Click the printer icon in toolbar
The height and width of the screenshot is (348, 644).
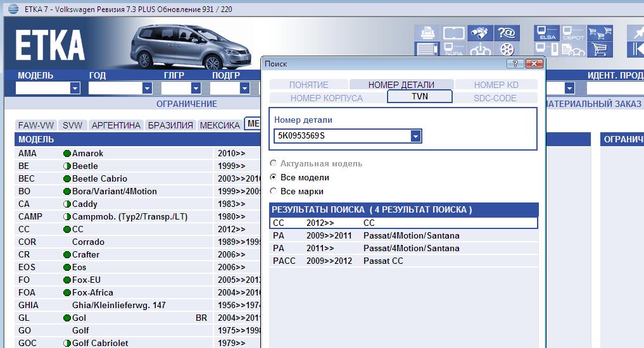point(427,33)
